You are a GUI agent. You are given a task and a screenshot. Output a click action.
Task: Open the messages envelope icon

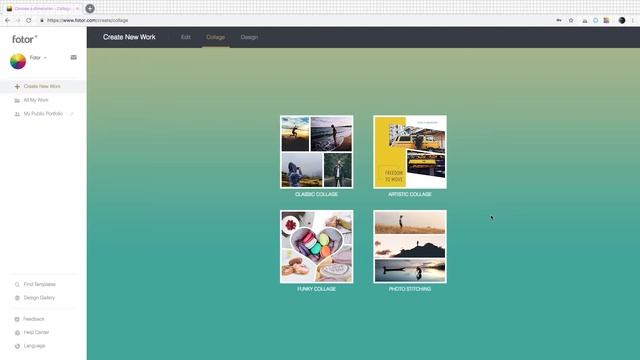click(73, 58)
